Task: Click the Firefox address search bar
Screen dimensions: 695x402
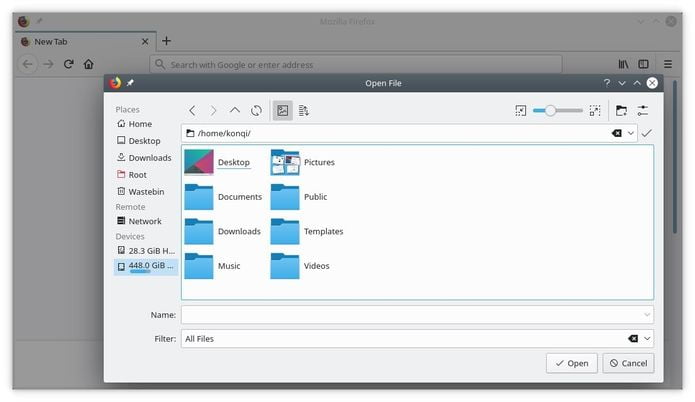Action: click(356, 65)
